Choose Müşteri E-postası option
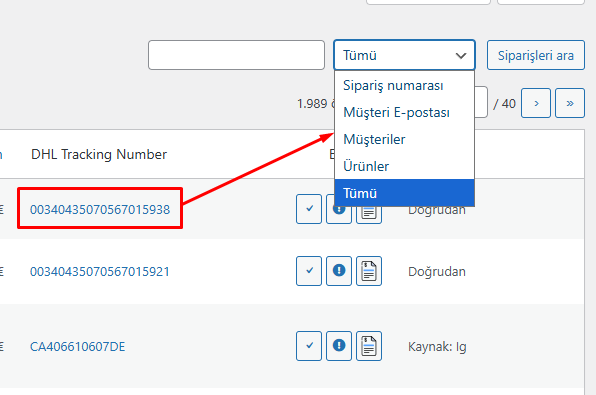 pyautogui.click(x=404, y=113)
